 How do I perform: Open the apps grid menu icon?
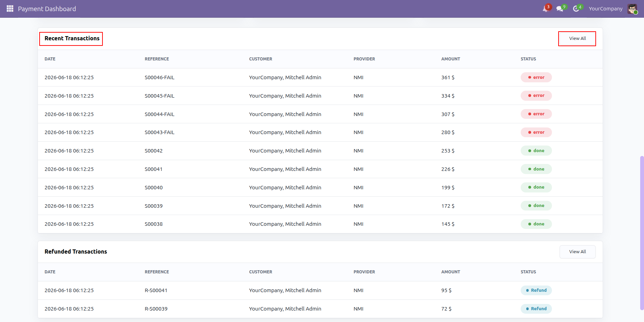point(10,9)
